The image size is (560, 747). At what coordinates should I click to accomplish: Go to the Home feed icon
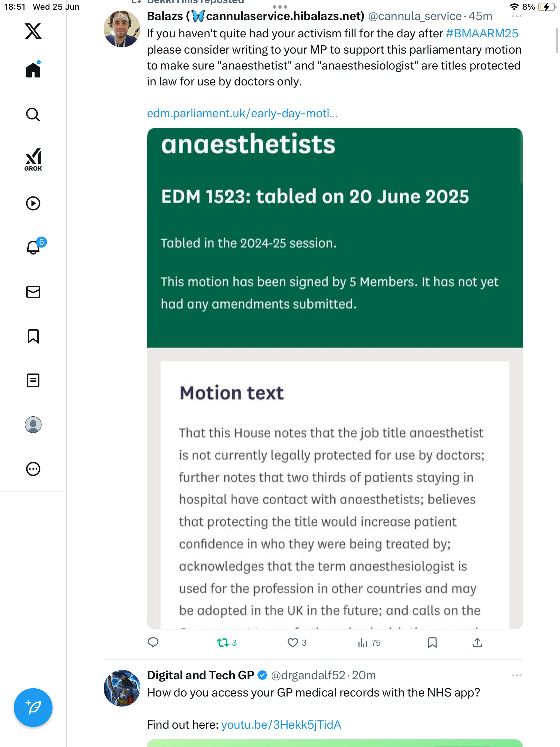pyautogui.click(x=33, y=70)
